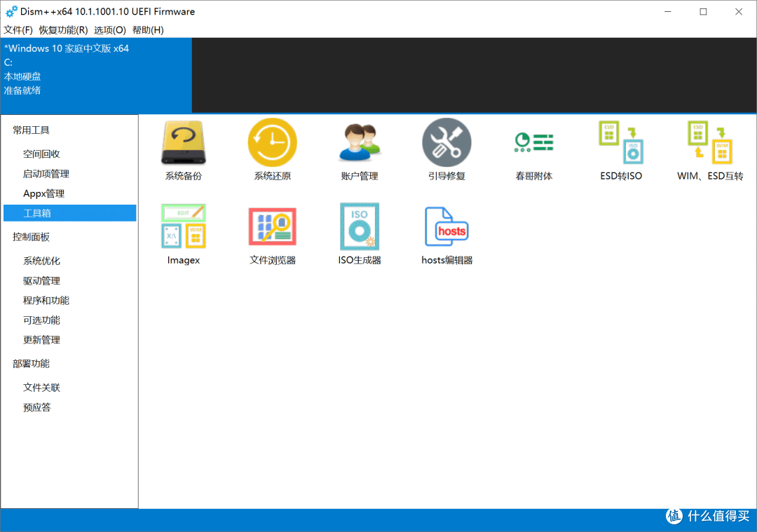Launch the 系统还原 system restore tool

click(272, 143)
